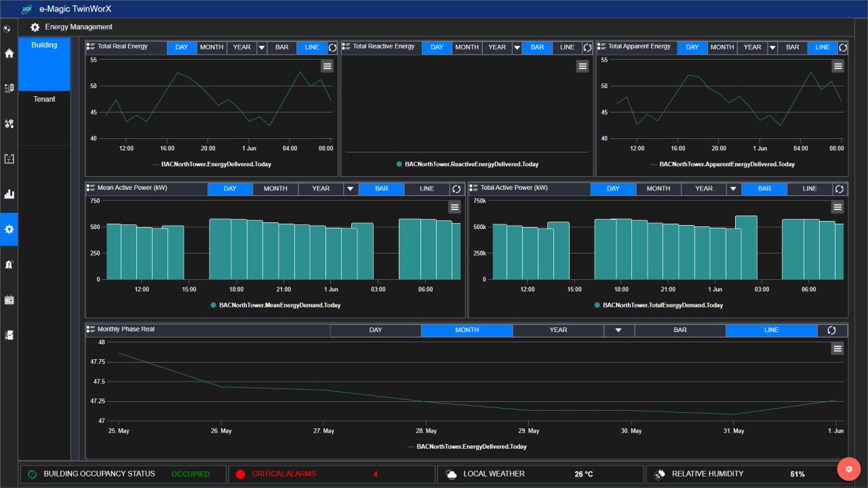Viewport: 868px width, 488px height.
Task: Switch Mean Active Power chart to LINE
Action: [427, 188]
